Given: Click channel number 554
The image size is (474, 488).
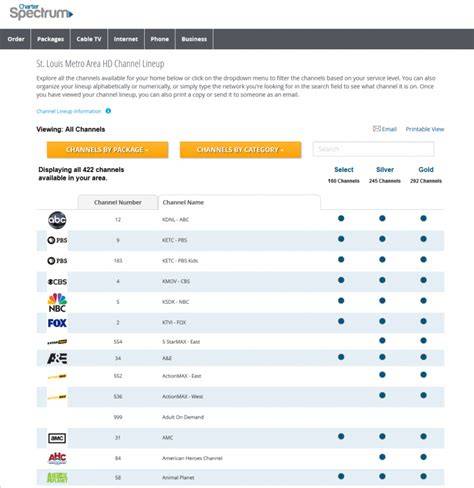Looking at the screenshot, I should [x=118, y=342].
